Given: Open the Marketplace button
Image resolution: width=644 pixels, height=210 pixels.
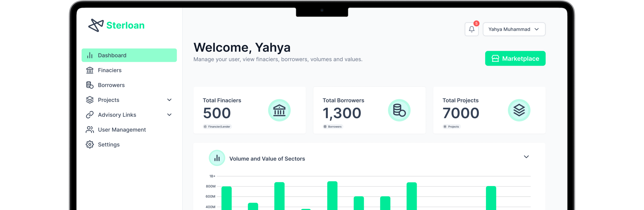Looking at the screenshot, I should point(515,58).
